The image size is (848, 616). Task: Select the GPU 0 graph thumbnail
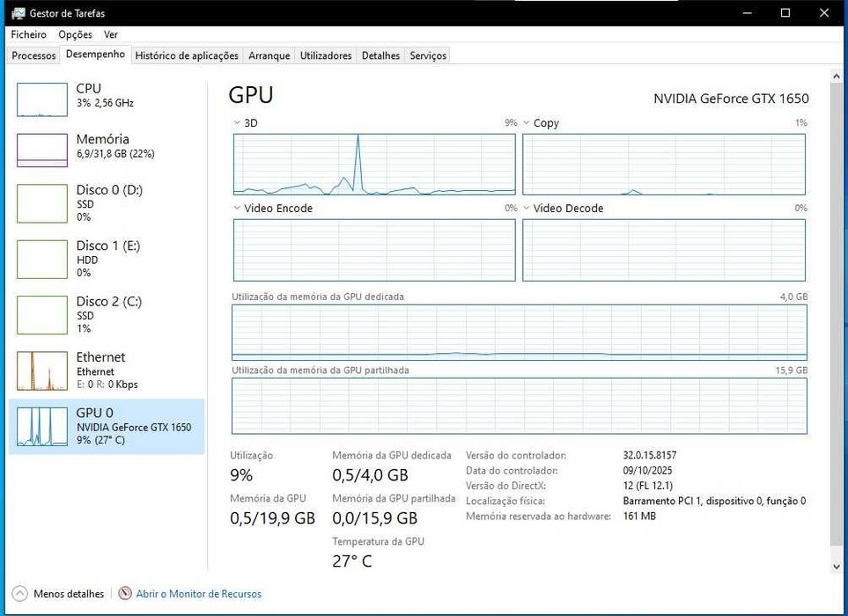42,426
